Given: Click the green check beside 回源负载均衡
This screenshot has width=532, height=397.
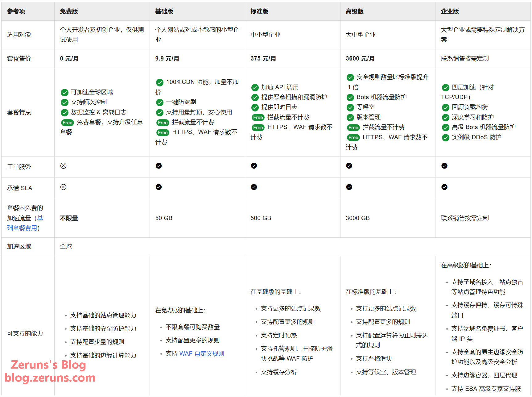Looking at the screenshot, I should [445, 107].
